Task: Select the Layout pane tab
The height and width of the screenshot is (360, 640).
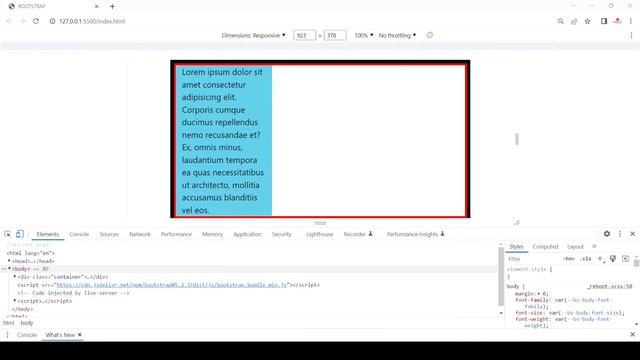Action: [x=576, y=247]
